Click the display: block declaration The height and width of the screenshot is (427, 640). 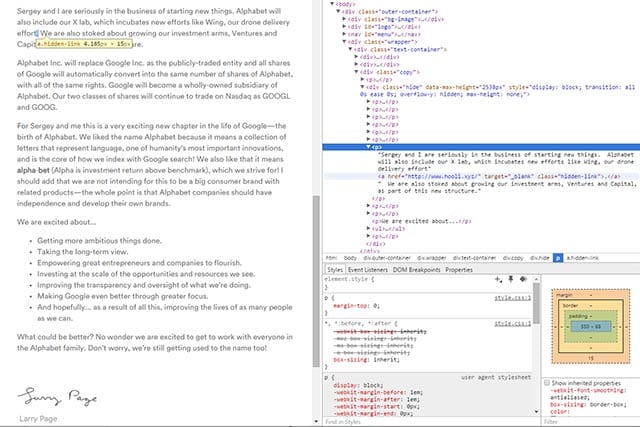(358, 385)
